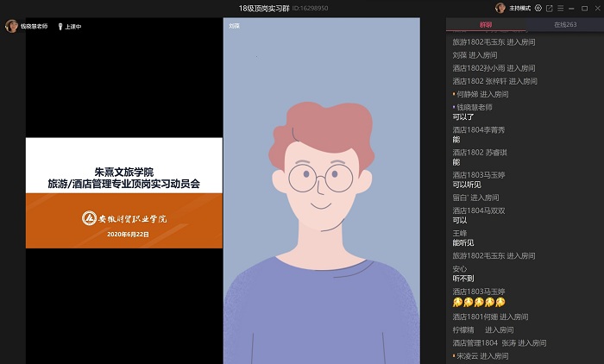The width and height of the screenshot is (604, 364).
Task: Click the 钱晓慧老师 name in chat
Action: click(x=475, y=107)
